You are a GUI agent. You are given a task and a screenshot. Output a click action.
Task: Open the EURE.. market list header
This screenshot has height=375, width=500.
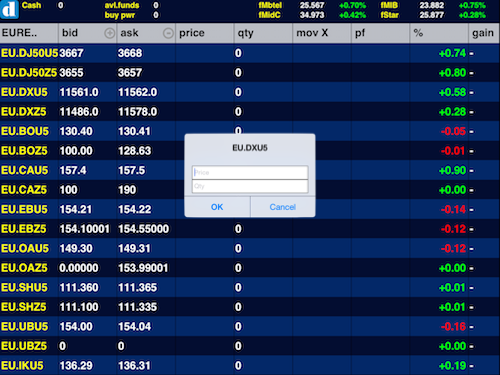pos(29,33)
